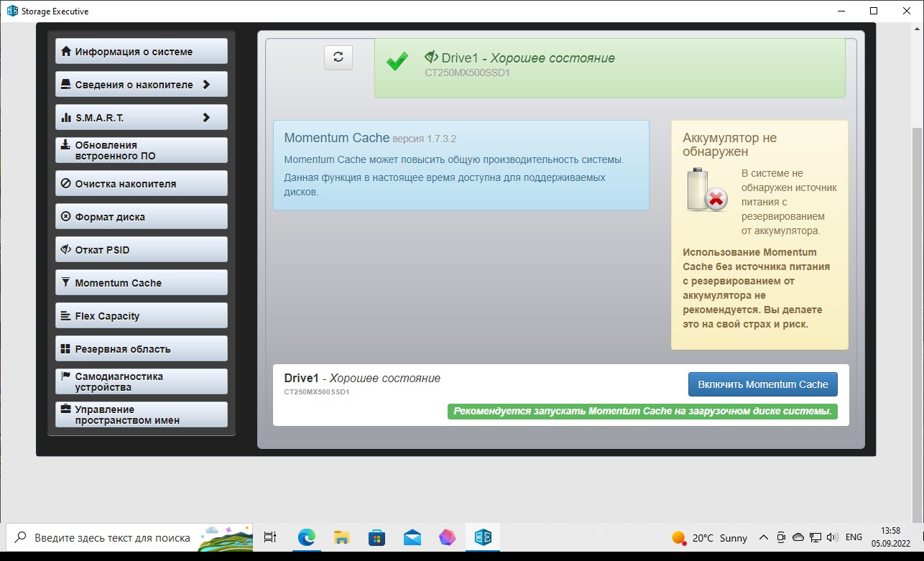Click the OneDrive cloud tray icon
The width and height of the screenshot is (924, 561).
click(798, 537)
